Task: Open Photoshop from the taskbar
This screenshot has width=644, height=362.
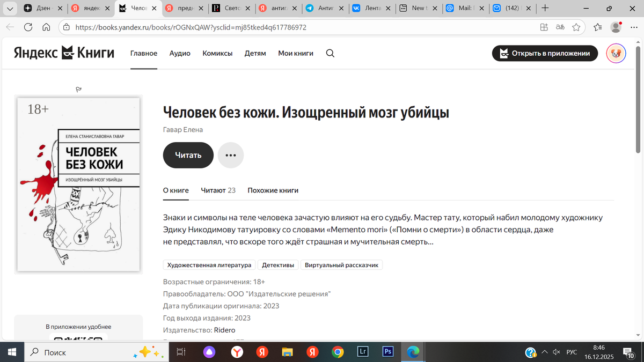Action: pos(387,352)
